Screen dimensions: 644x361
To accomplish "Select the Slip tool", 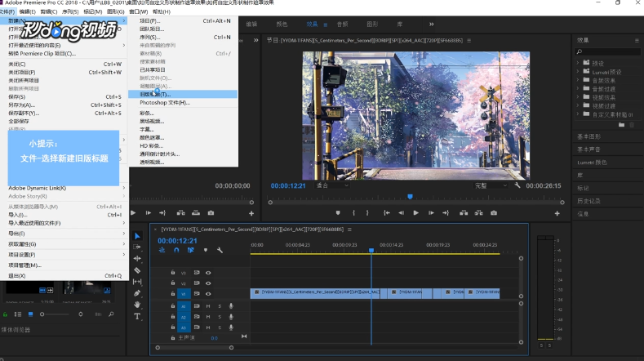I will pos(137,282).
